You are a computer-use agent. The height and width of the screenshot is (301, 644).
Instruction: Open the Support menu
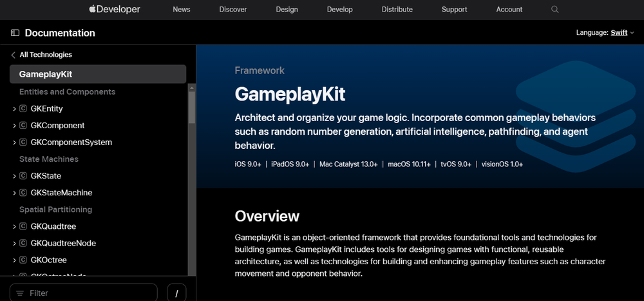(x=454, y=10)
